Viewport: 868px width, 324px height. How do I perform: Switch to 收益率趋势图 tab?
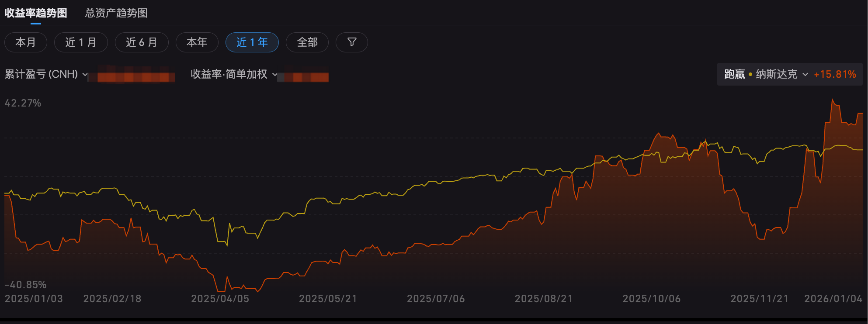click(36, 13)
